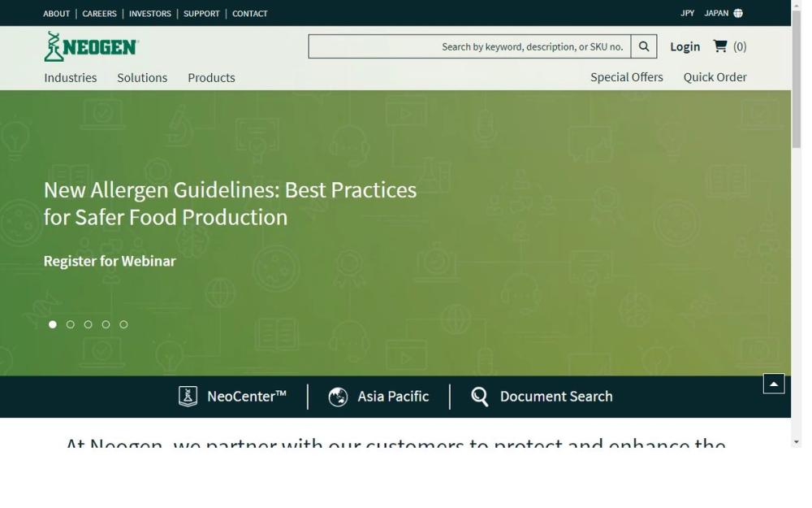
Task: Open the INVESTORS link
Action: [x=149, y=14]
